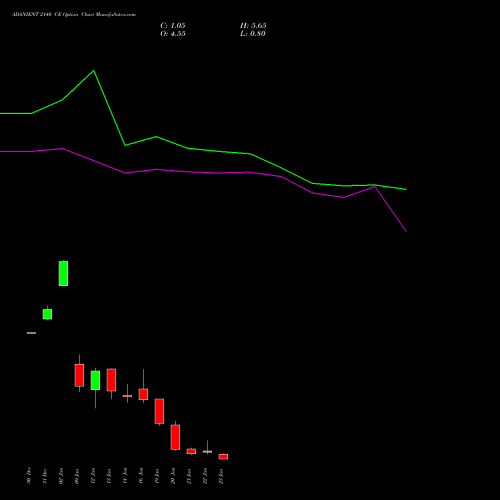
Task: Click the '30 Dec' date axis label
Action: [x=29, y=475]
